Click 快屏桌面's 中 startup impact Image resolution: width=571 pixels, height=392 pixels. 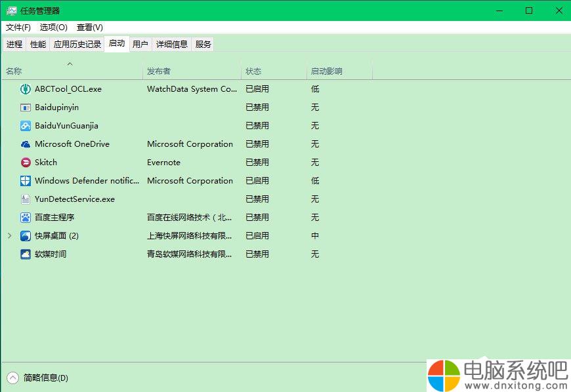pyautogui.click(x=315, y=236)
